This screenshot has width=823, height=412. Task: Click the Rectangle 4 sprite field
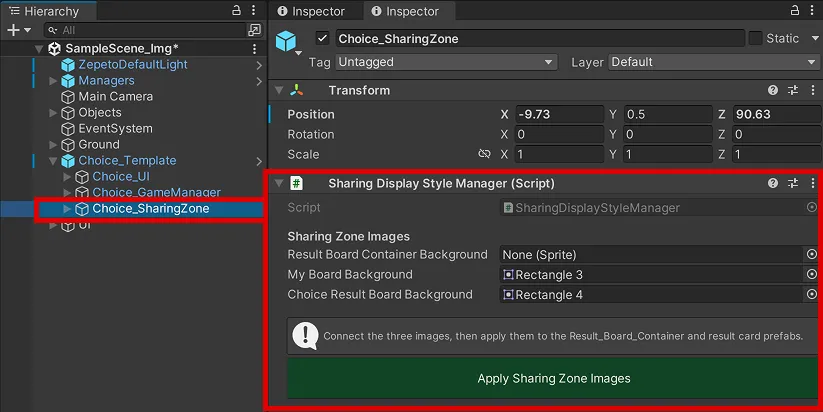652,294
